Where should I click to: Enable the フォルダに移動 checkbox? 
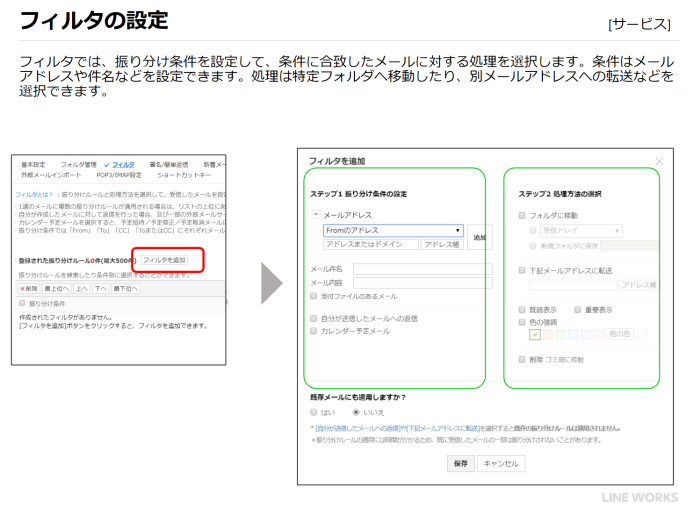click(522, 215)
